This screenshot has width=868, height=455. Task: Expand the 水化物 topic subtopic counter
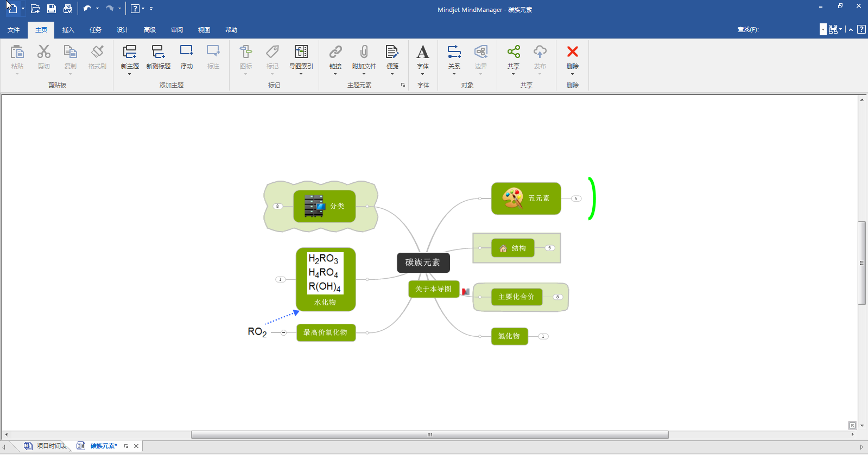tap(280, 279)
